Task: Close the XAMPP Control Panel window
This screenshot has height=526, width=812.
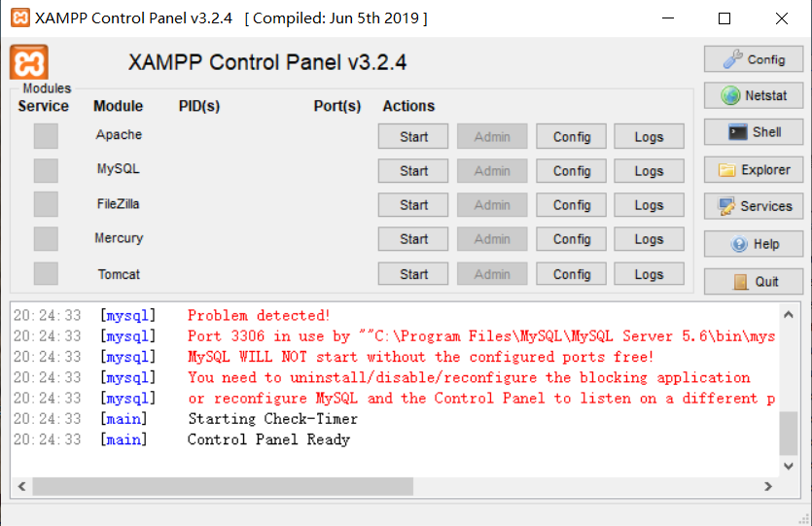Action: [x=782, y=18]
